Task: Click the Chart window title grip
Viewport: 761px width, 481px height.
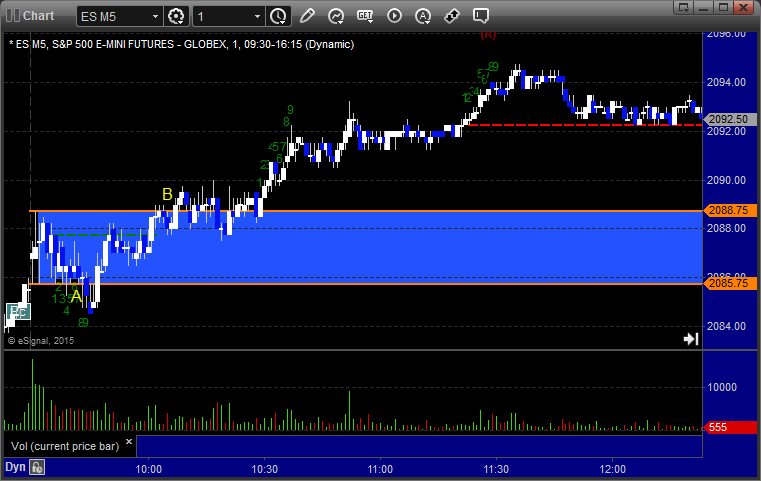Action: click(x=13, y=16)
